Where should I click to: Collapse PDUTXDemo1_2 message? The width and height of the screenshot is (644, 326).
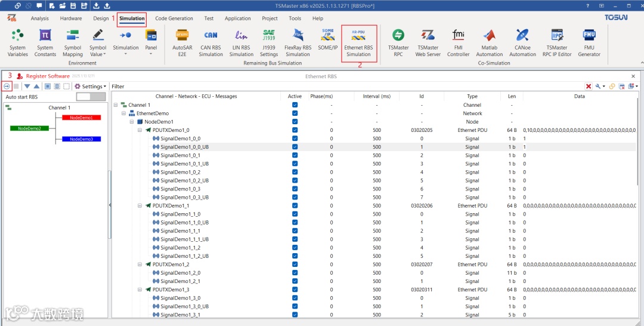tap(140, 265)
